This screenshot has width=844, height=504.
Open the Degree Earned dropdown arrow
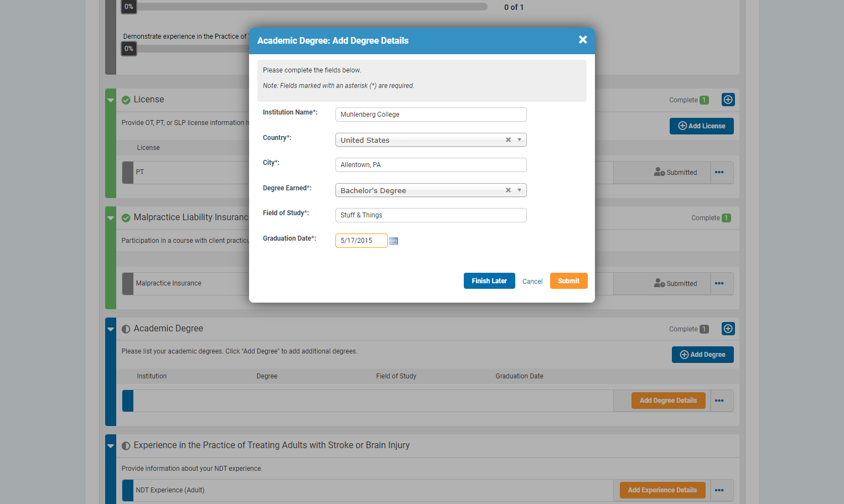[519, 190]
